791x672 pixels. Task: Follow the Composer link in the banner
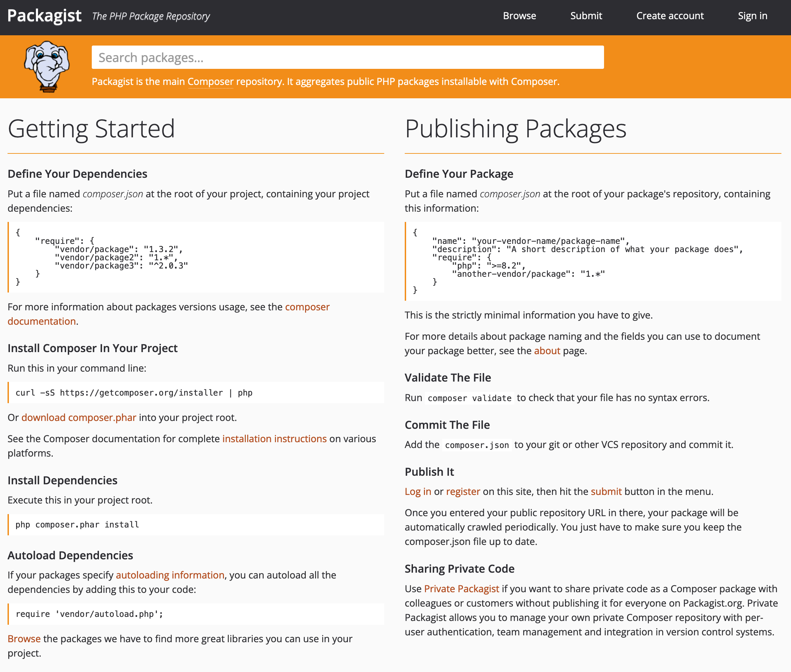pyautogui.click(x=210, y=82)
